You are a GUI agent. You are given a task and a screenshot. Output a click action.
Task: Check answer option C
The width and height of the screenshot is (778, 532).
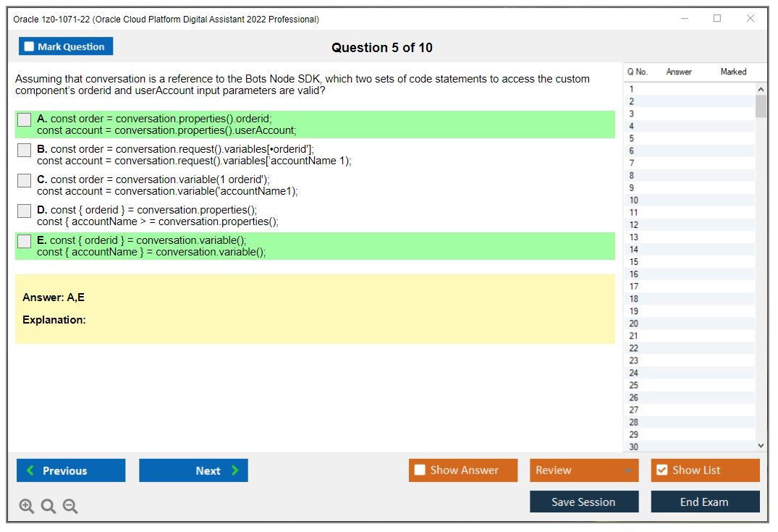point(25,180)
